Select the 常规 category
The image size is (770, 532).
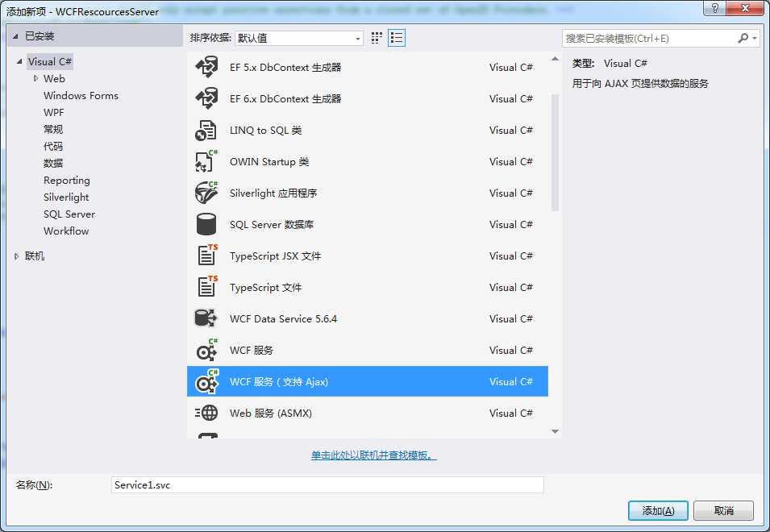tap(53, 130)
